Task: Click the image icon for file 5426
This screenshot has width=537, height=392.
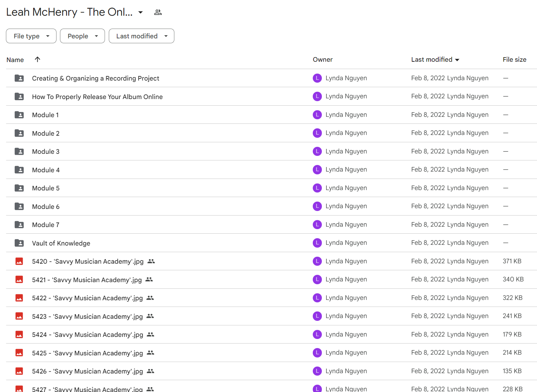Action: pos(19,371)
